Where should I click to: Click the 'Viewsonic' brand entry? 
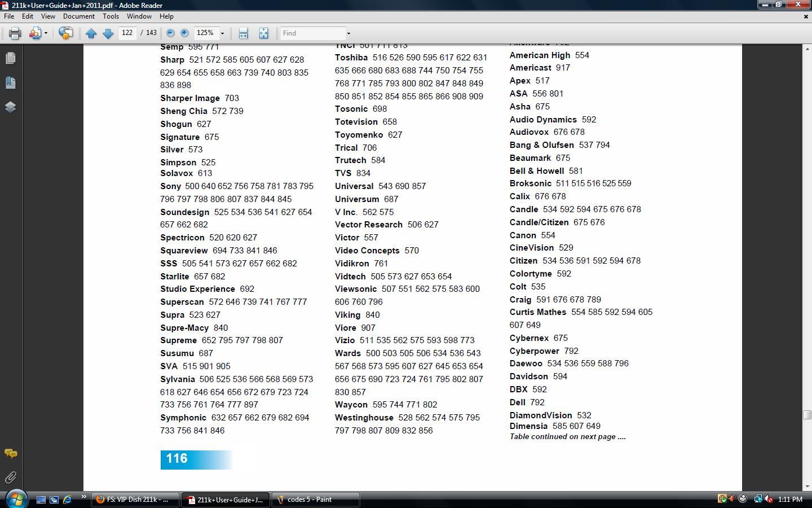pos(356,289)
